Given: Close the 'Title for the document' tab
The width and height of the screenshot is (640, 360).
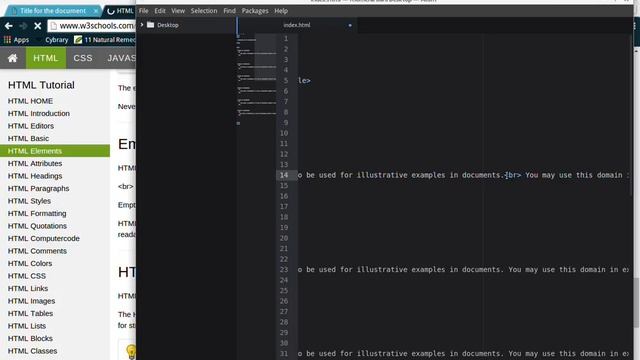Looking at the screenshot, I should pyautogui.click(x=95, y=11).
